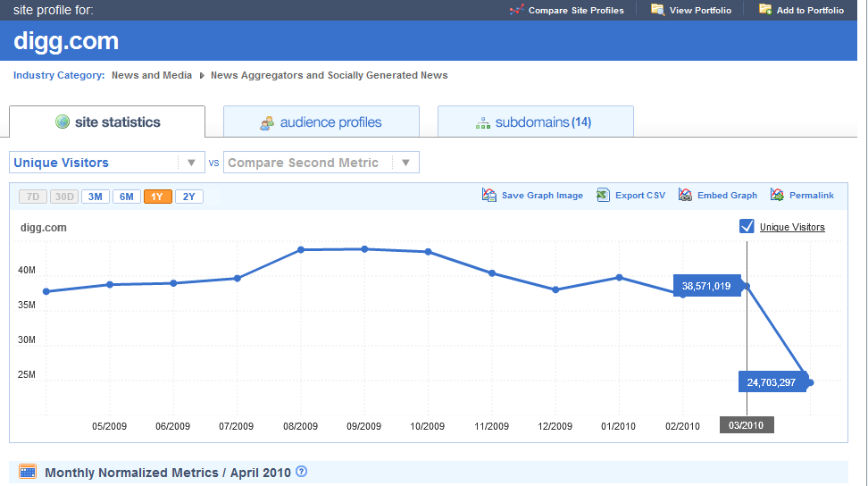Click the people icon on audience profiles tab

[x=267, y=123]
